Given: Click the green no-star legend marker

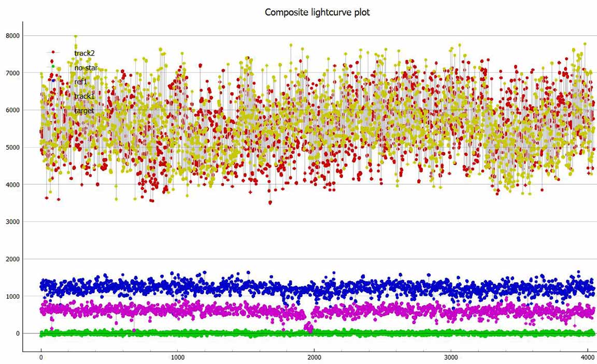Looking at the screenshot, I should click(x=53, y=66).
